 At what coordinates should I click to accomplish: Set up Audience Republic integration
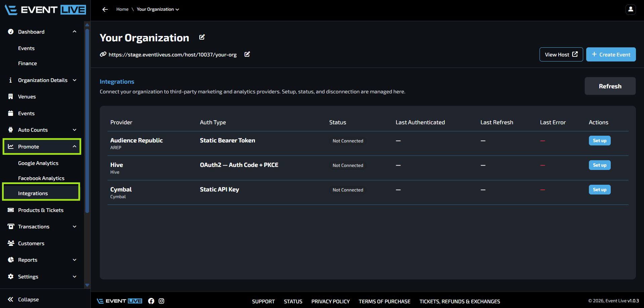coord(600,141)
